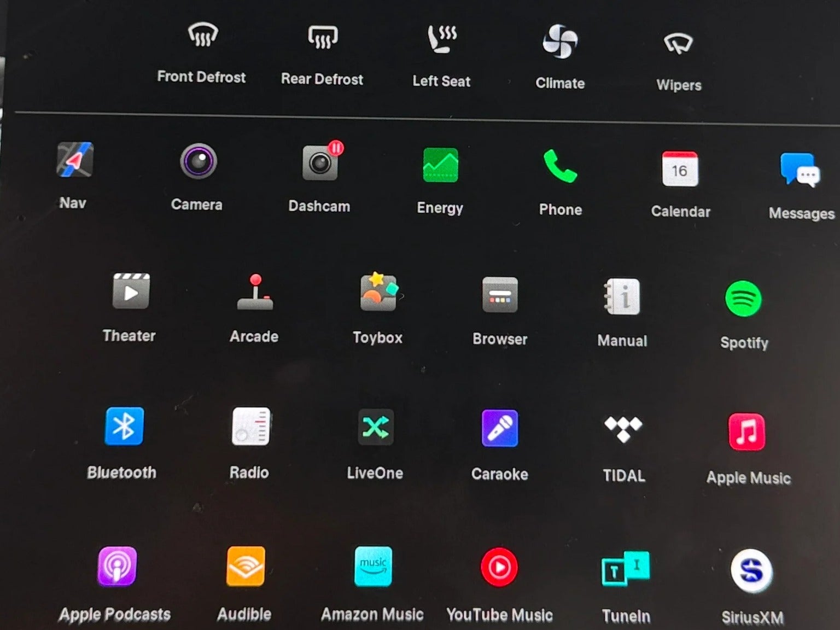The image size is (840, 630).
Task: Launch the Audible app
Action: (x=246, y=566)
